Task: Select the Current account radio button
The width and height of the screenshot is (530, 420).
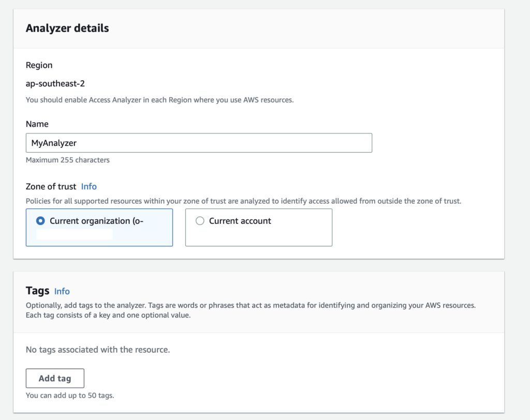Action: 200,221
